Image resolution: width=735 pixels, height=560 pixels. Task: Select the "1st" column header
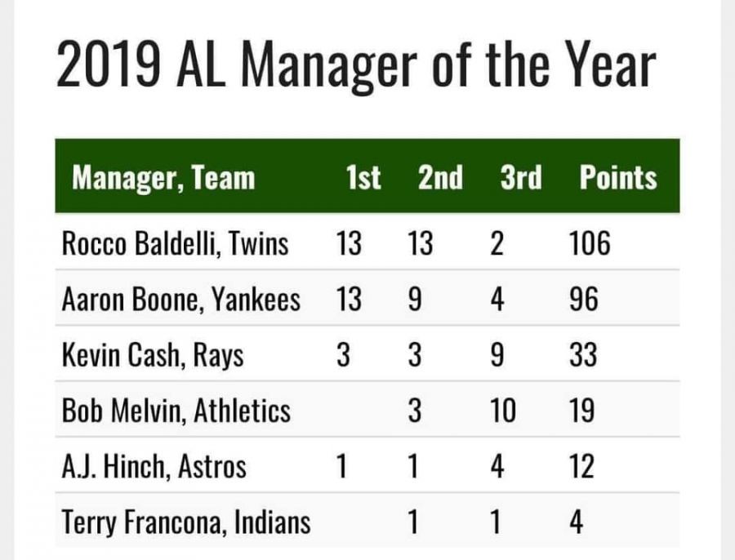pyautogui.click(x=363, y=178)
